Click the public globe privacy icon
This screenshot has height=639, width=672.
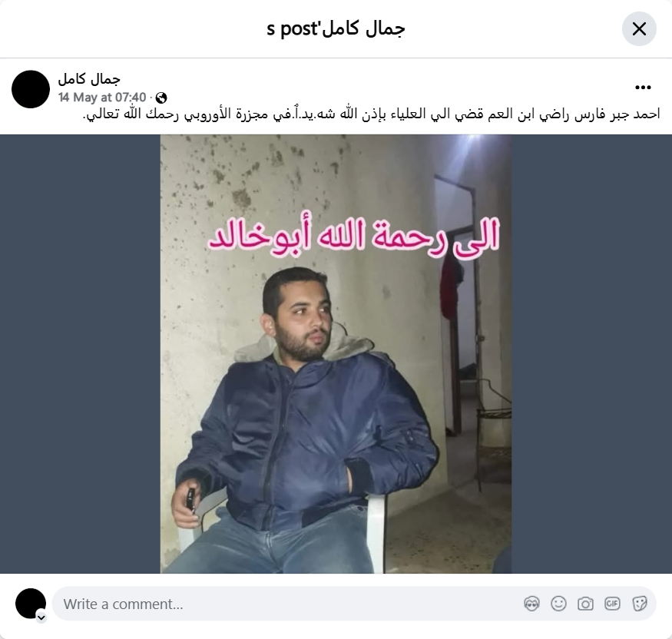(x=161, y=98)
